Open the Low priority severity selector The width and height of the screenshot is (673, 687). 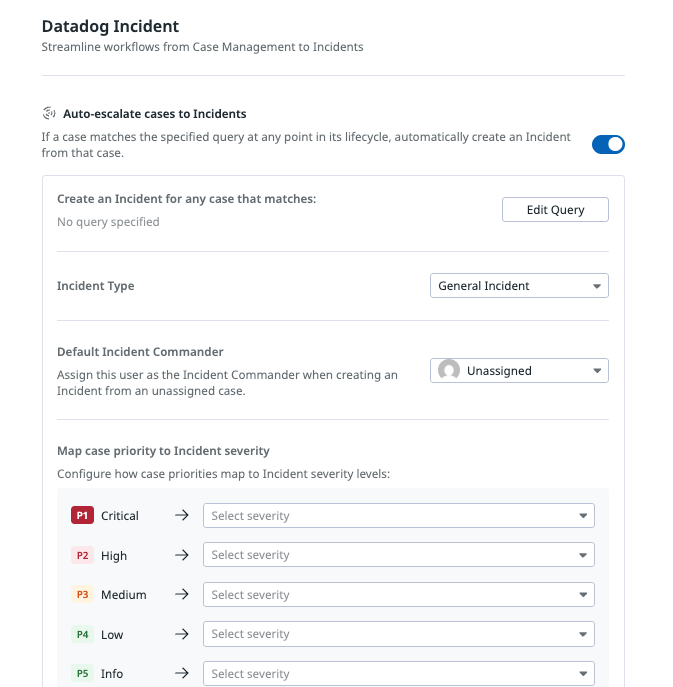click(398, 634)
